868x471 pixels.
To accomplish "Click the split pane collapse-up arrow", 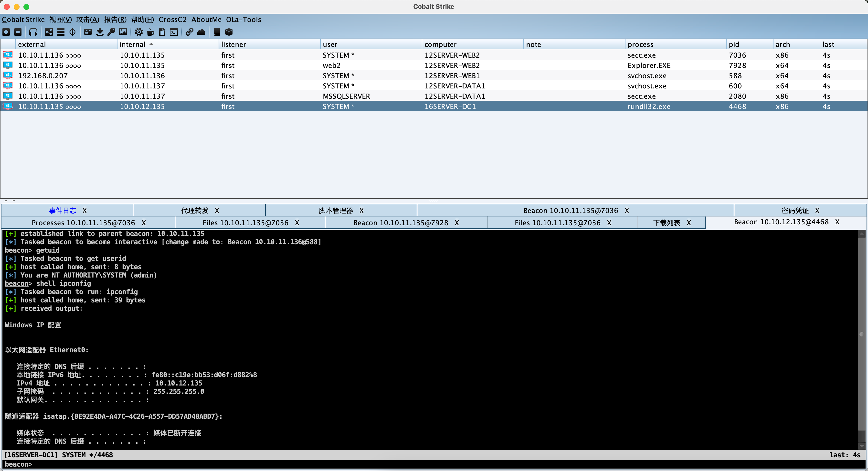I will click(x=6, y=201).
